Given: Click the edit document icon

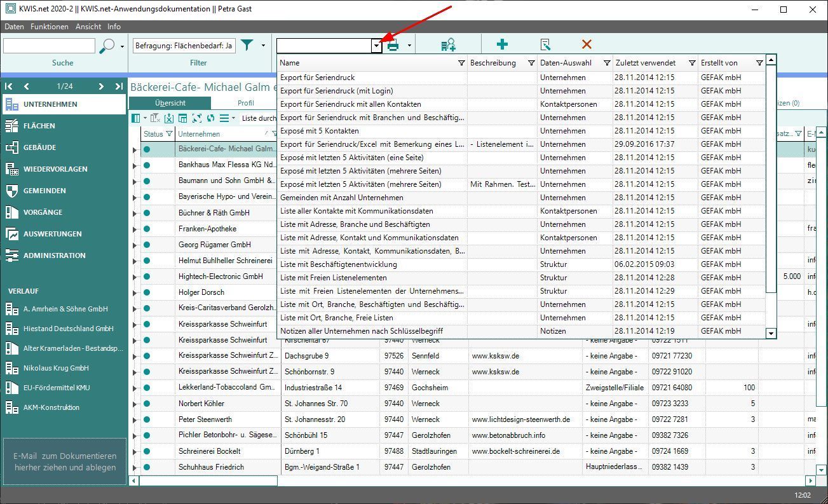Looking at the screenshot, I should pyautogui.click(x=545, y=44).
